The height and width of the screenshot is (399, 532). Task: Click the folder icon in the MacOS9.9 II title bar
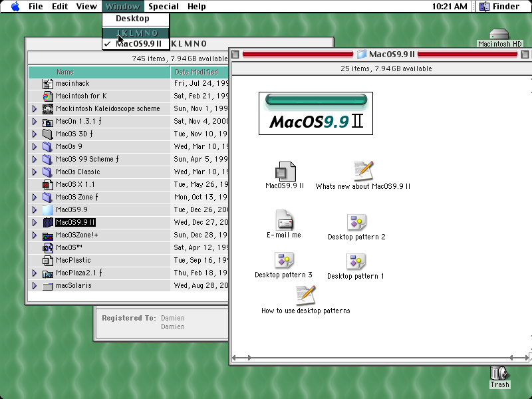click(362, 55)
